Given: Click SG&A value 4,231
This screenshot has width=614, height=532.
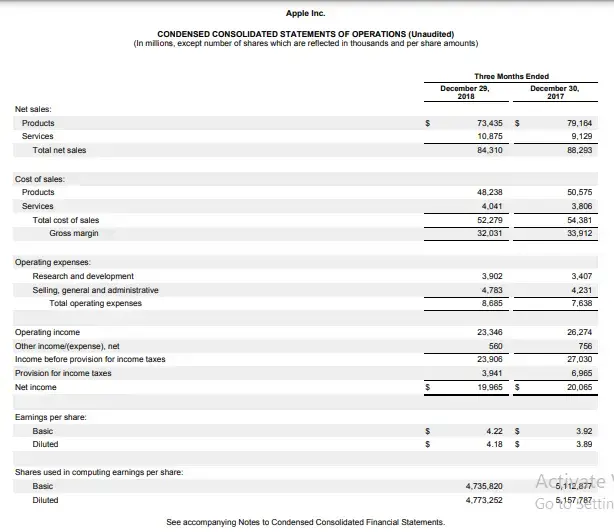Looking at the screenshot, I should [581, 290].
